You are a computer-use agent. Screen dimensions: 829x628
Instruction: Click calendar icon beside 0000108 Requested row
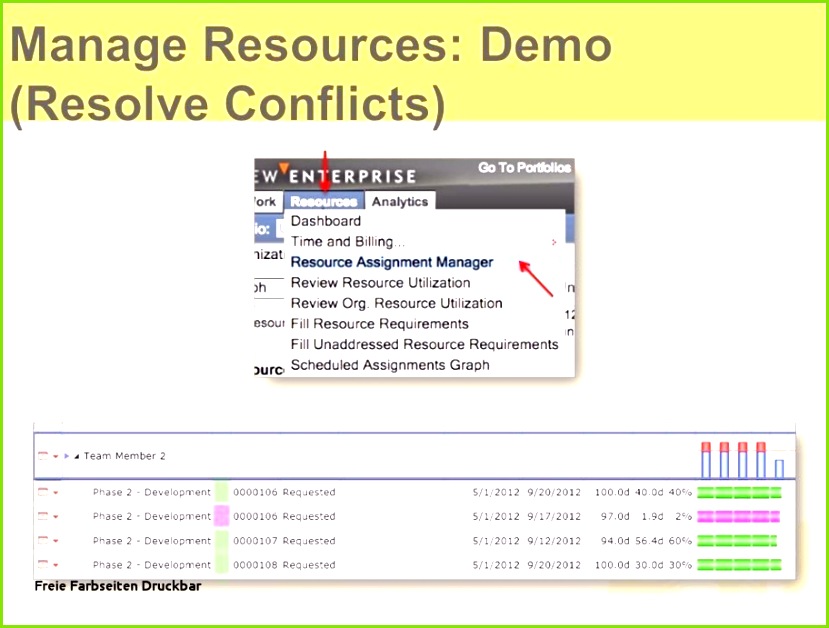pos(42,565)
